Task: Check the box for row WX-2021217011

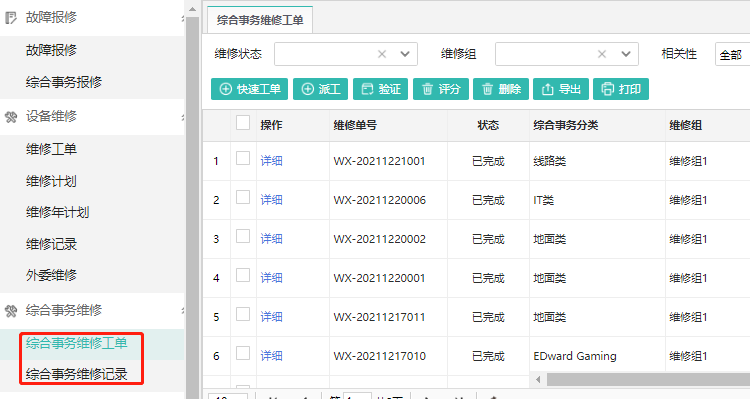Action: pyautogui.click(x=243, y=314)
